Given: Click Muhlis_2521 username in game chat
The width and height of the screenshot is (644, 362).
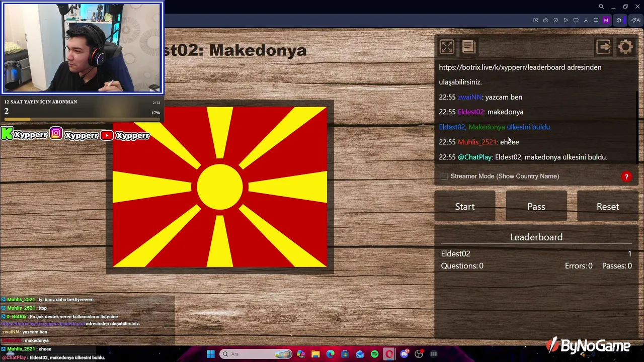Looking at the screenshot, I should pyautogui.click(x=477, y=142).
